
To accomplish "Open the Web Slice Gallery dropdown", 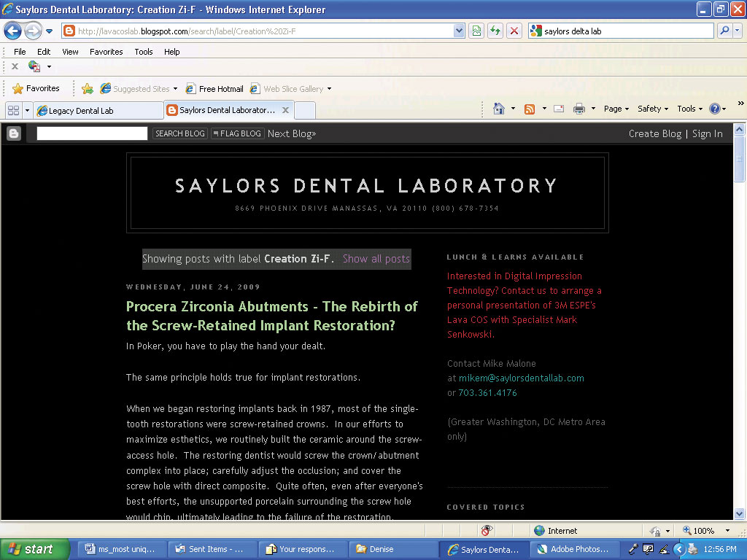I will click(x=290, y=88).
